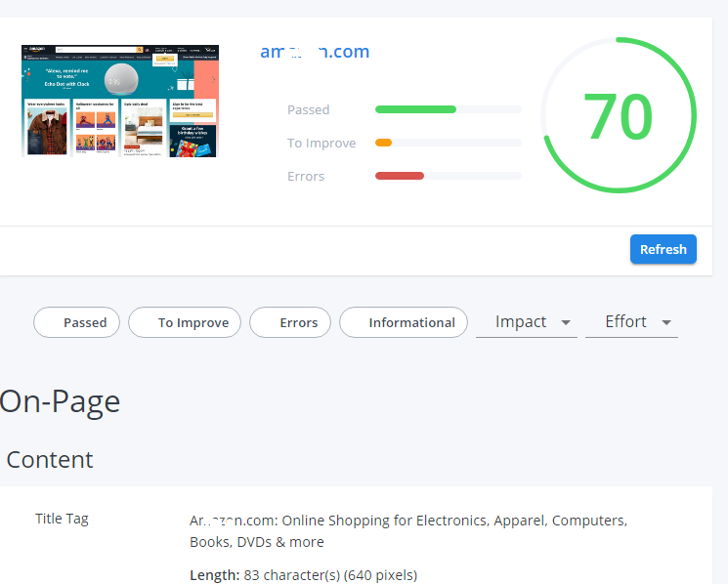The height and width of the screenshot is (584, 728).
Task: Click the 'Errors' label beside the red bar
Action: (306, 176)
